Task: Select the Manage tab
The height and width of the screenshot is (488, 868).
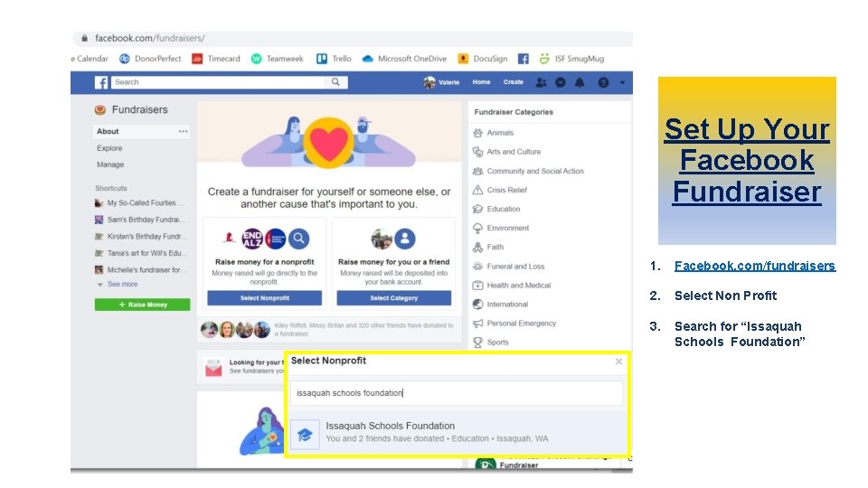Action: (110, 164)
